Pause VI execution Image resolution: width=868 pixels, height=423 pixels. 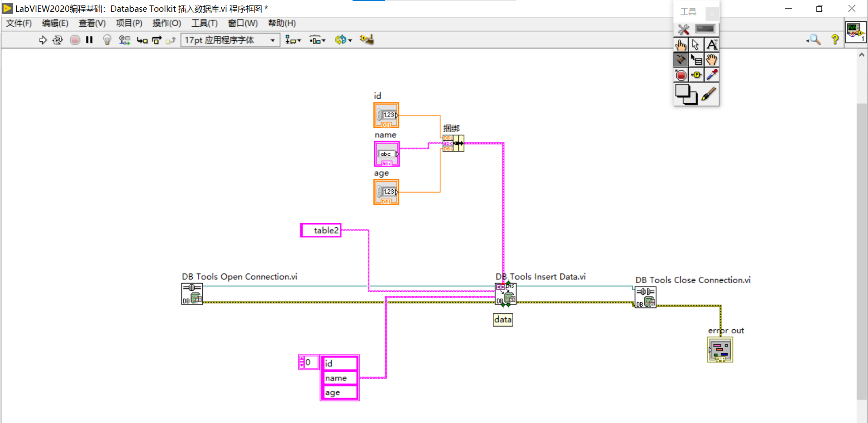click(x=89, y=40)
